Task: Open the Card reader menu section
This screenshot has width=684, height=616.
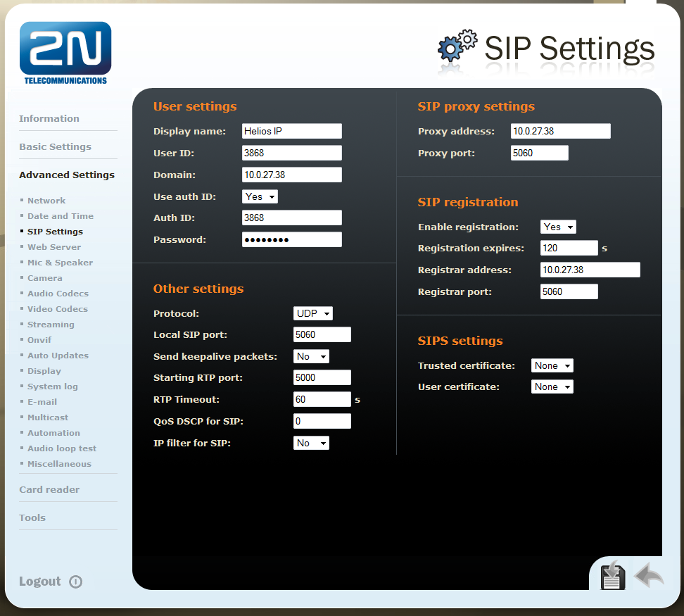Action: (x=49, y=489)
